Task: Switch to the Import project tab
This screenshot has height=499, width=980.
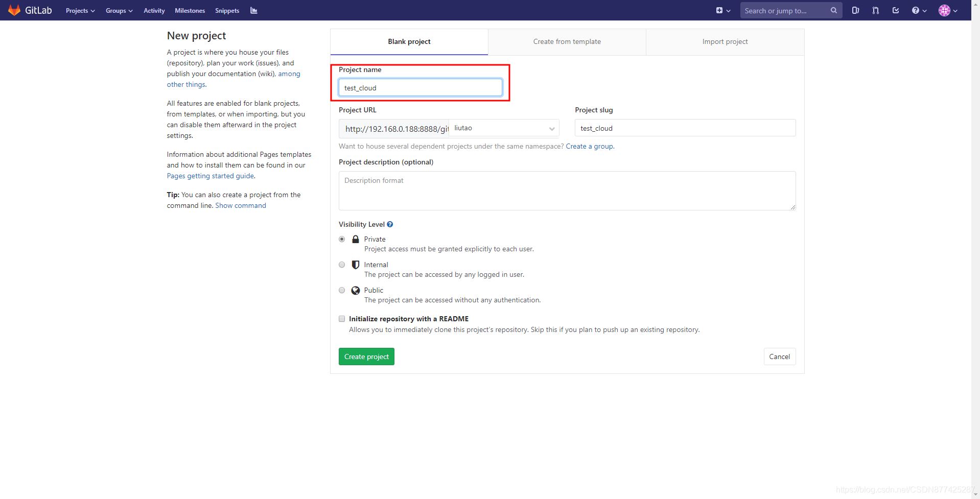Action: point(725,41)
